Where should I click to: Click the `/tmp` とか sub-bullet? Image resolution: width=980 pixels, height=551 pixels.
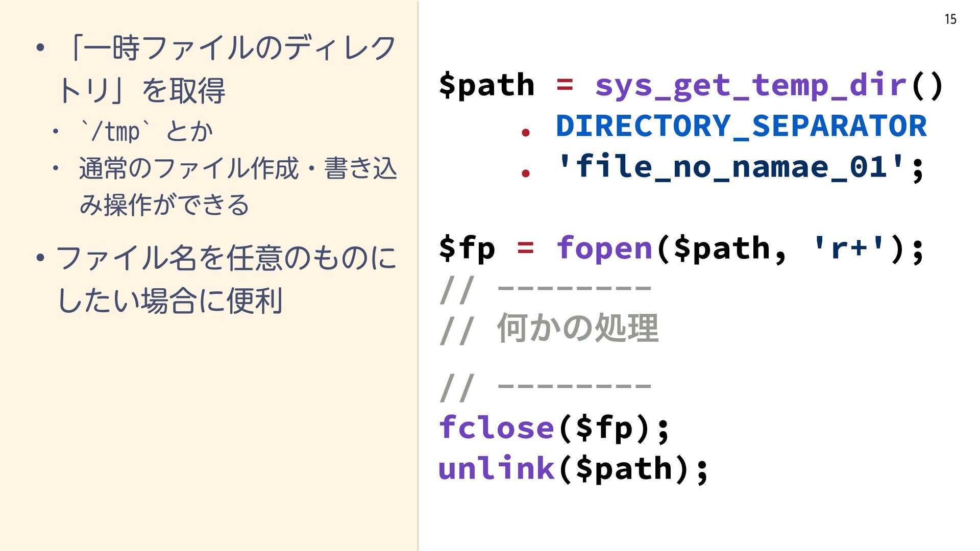[146, 132]
